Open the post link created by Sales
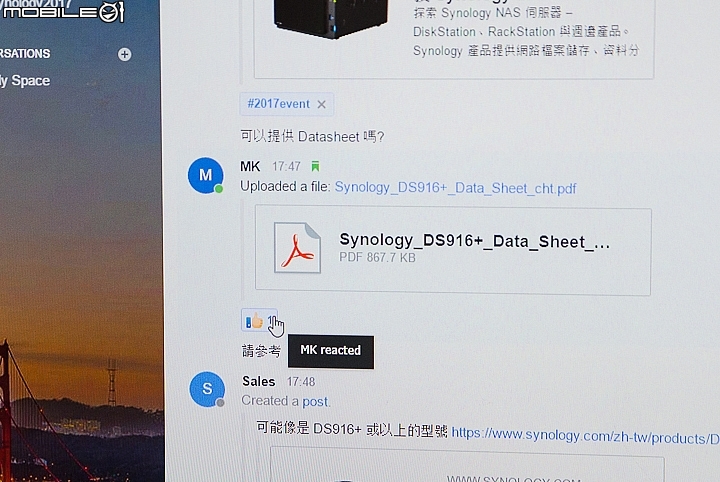The height and width of the screenshot is (482, 720). 315,402
